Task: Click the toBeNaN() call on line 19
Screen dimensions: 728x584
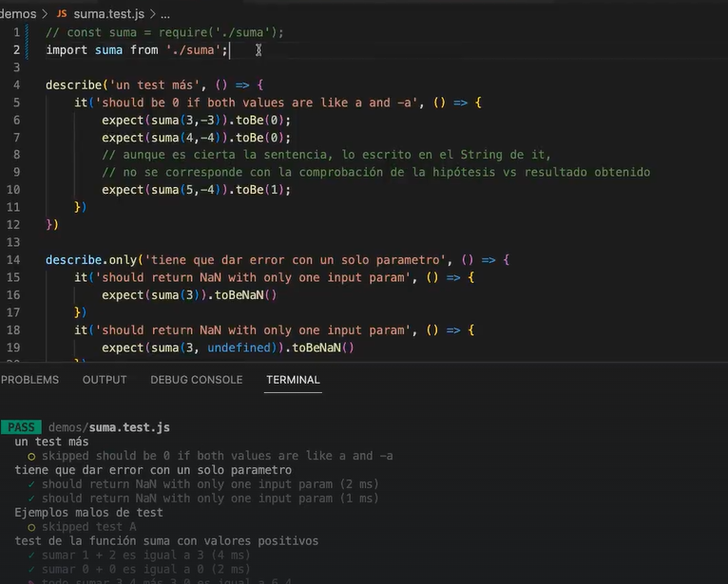Action: (x=323, y=348)
